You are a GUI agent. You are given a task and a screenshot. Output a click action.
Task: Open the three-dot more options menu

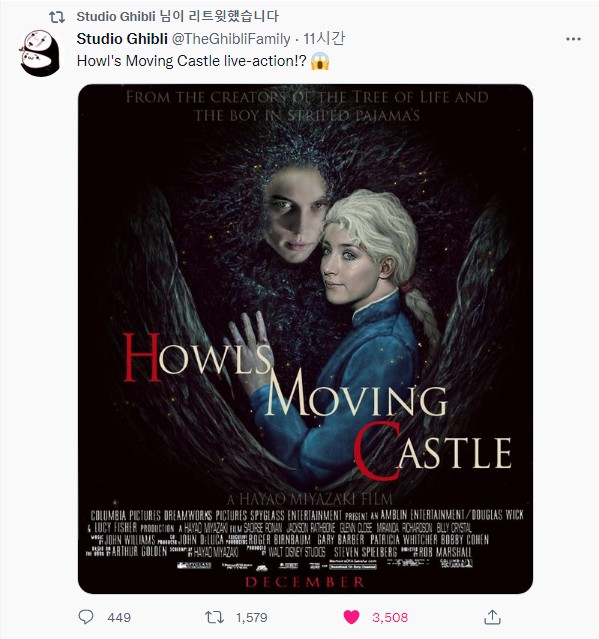coord(573,39)
